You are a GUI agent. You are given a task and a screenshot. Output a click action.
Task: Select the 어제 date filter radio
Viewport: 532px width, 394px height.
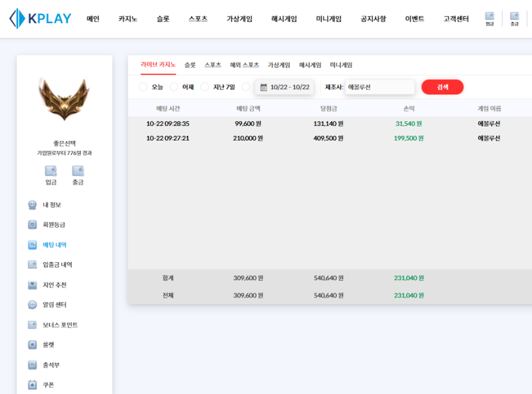click(174, 87)
